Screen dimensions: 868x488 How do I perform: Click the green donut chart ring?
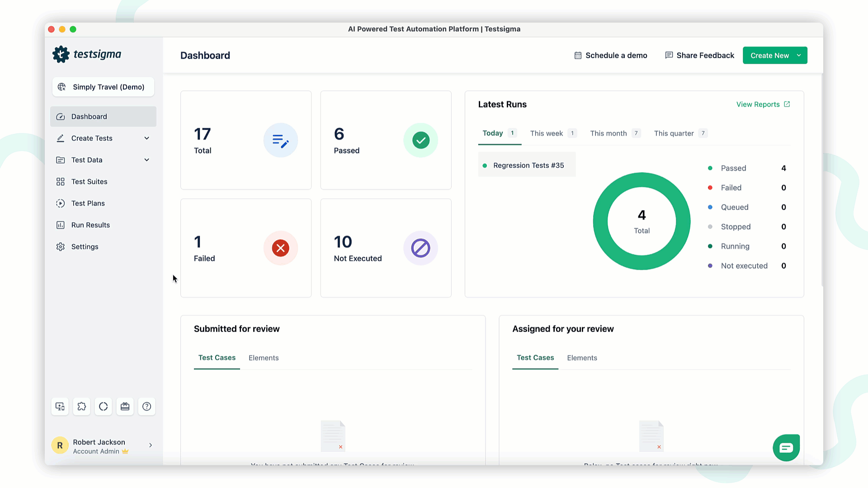click(x=601, y=221)
